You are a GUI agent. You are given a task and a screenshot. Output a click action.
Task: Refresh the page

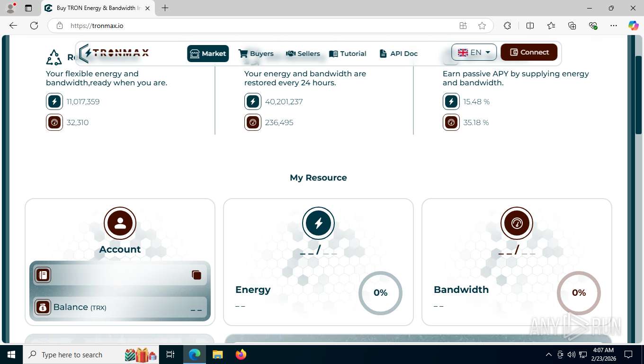coord(34,26)
